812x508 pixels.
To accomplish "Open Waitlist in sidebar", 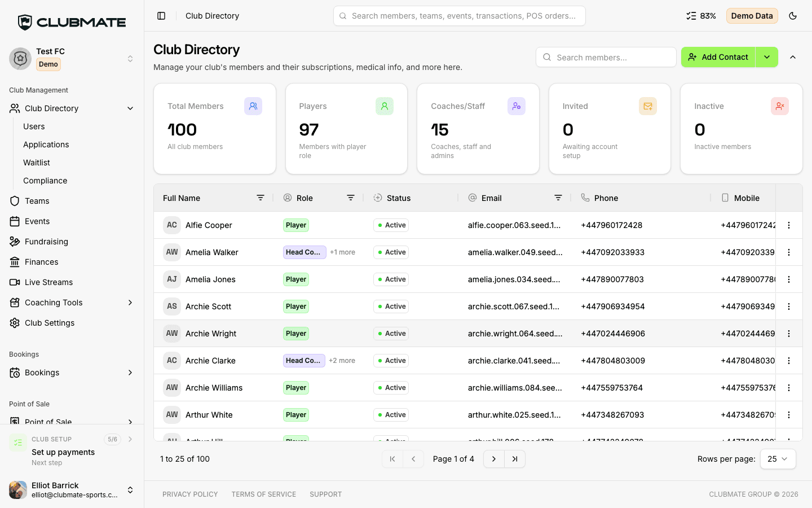I will [x=37, y=163].
